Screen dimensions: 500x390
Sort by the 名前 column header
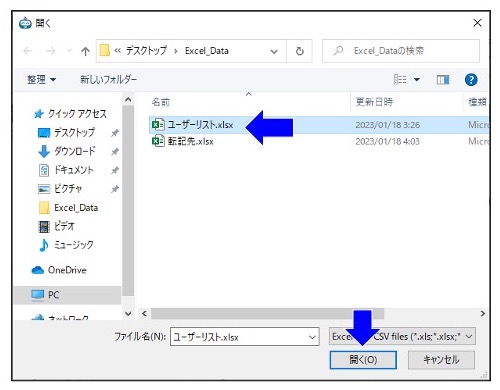pyautogui.click(x=161, y=102)
